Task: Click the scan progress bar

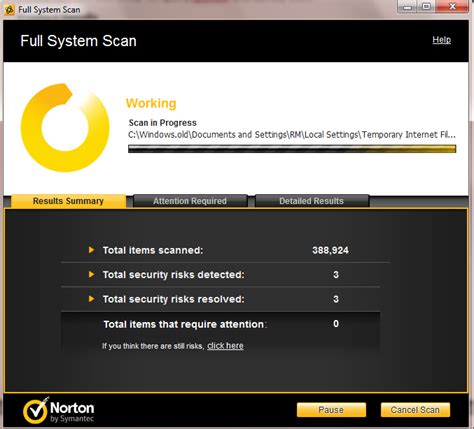Action: (292, 149)
